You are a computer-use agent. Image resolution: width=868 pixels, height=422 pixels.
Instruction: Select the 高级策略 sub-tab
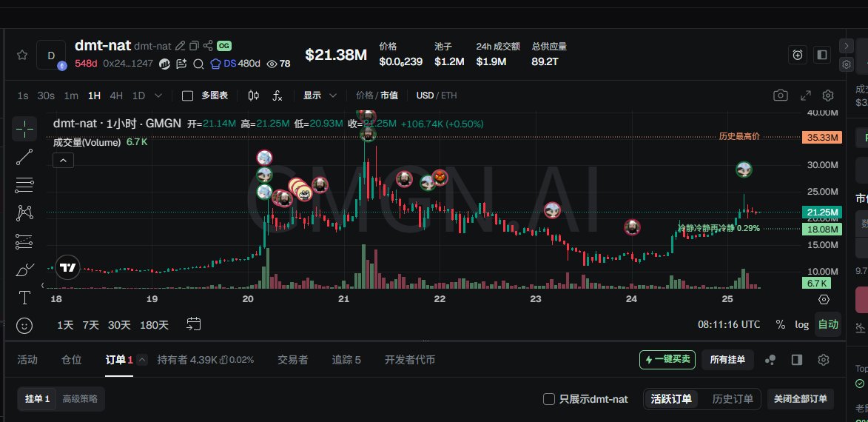pos(80,399)
